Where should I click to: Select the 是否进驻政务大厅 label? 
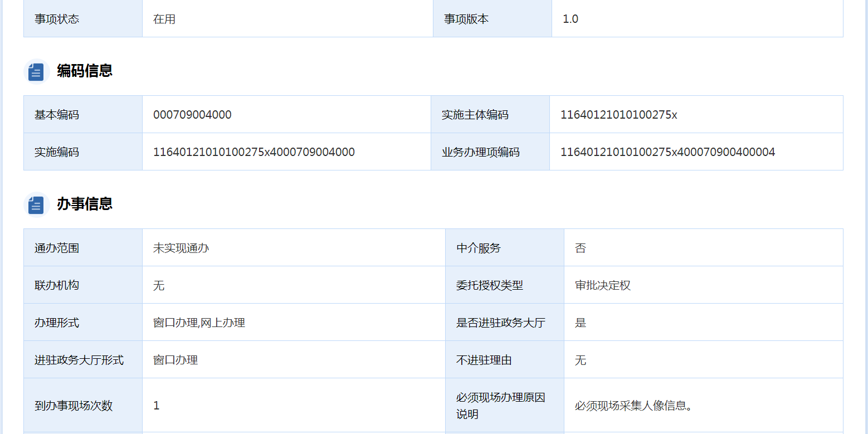501,323
